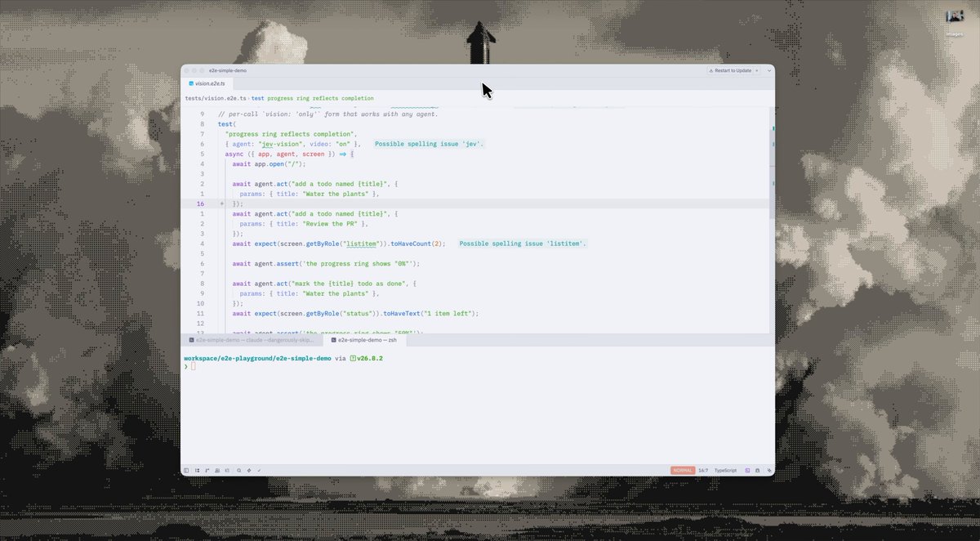980x541 pixels.
Task: Select the vision.e2e.ts editor tab
Action: tap(207, 83)
